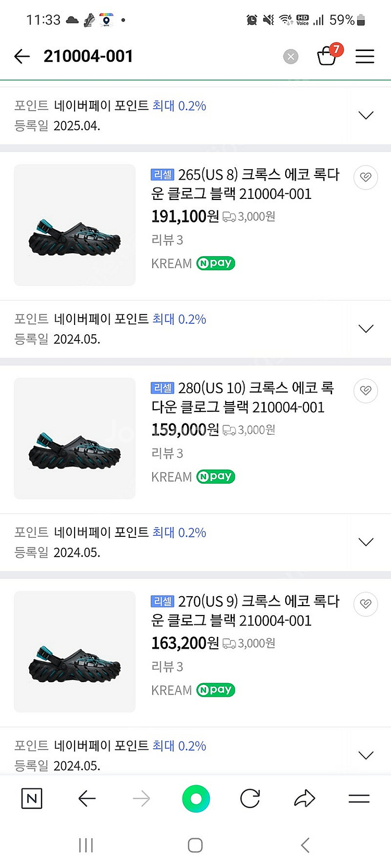Toggle wishlist heart for 280(US 10) listing
Screen dimensions: 391x868
point(365,391)
